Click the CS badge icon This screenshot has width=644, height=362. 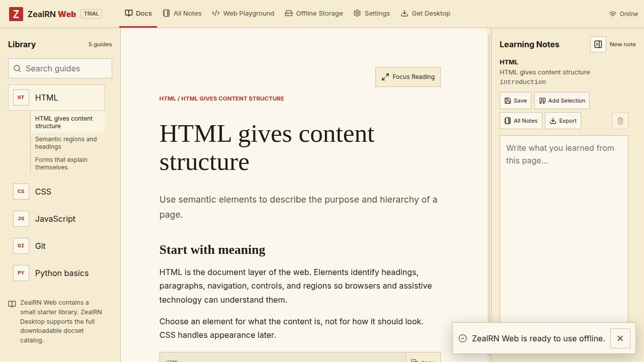[x=21, y=192]
